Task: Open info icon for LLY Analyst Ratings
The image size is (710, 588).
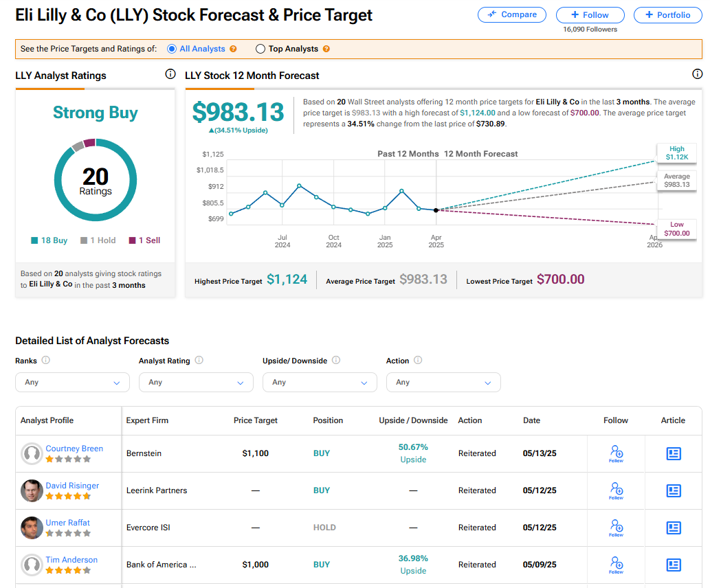Action: [170, 73]
